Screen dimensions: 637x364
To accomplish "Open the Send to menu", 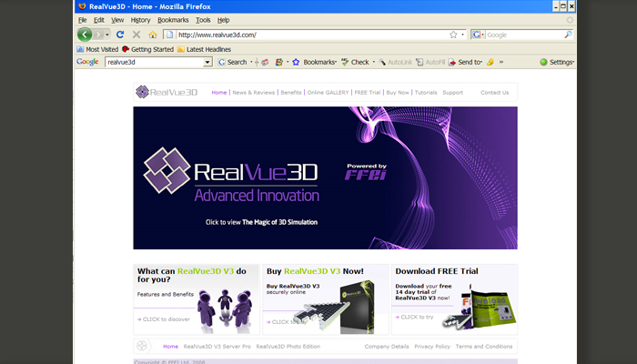I will (x=465, y=62).
